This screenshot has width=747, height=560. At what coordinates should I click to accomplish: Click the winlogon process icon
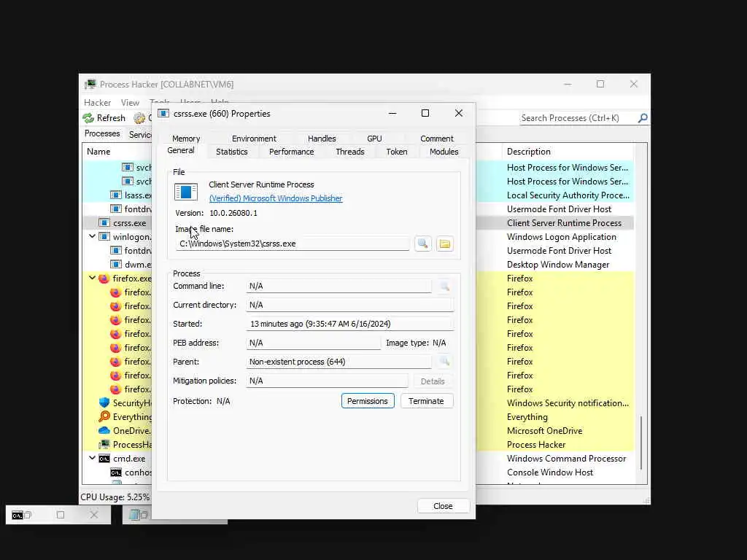[x=104, y=236]
